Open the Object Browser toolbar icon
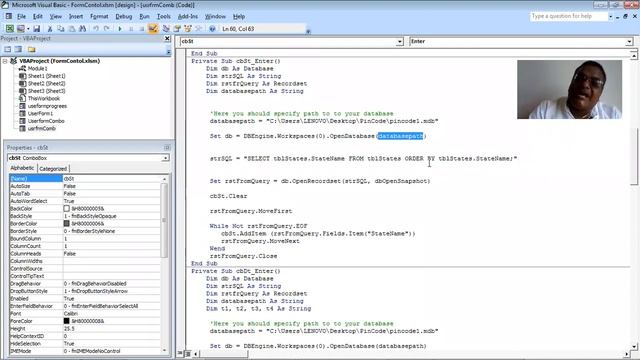The image size is (640, 360). tap(188, 29)
